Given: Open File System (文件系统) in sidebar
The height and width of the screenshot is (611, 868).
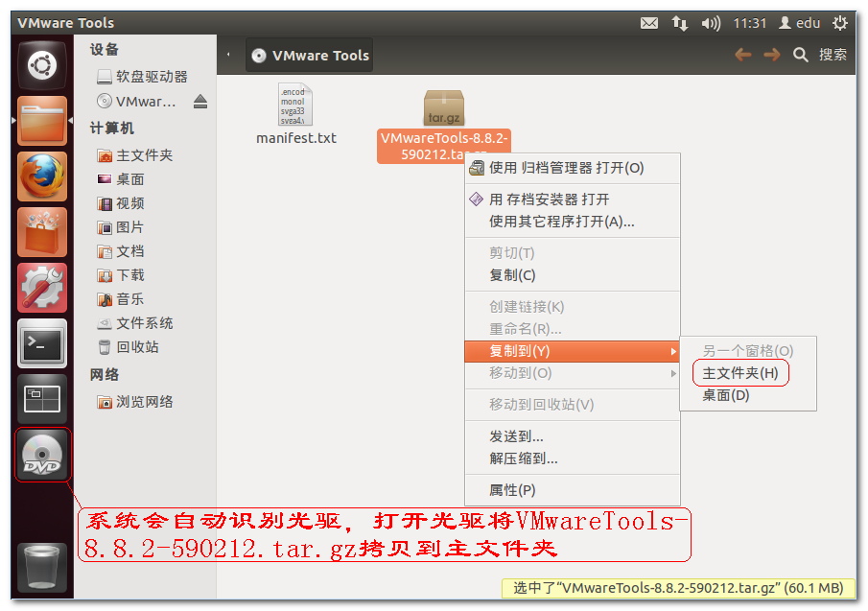Looking at the screenshot, I should point(135,322).
